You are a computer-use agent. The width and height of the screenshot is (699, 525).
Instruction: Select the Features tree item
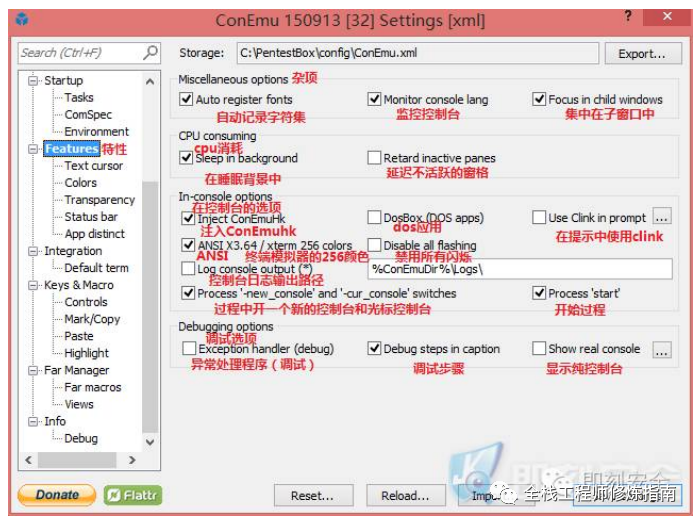click(x=71, y=148)
